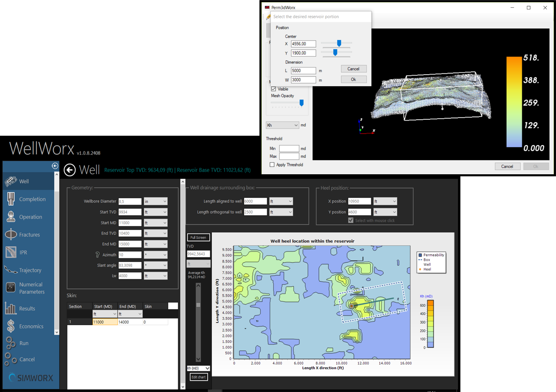Click the Full Screen button

tap(198, 237)
